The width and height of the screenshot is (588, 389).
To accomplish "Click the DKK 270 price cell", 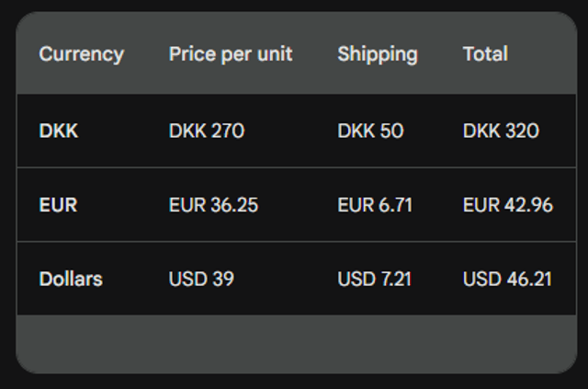I will click(x=207, y=131).
